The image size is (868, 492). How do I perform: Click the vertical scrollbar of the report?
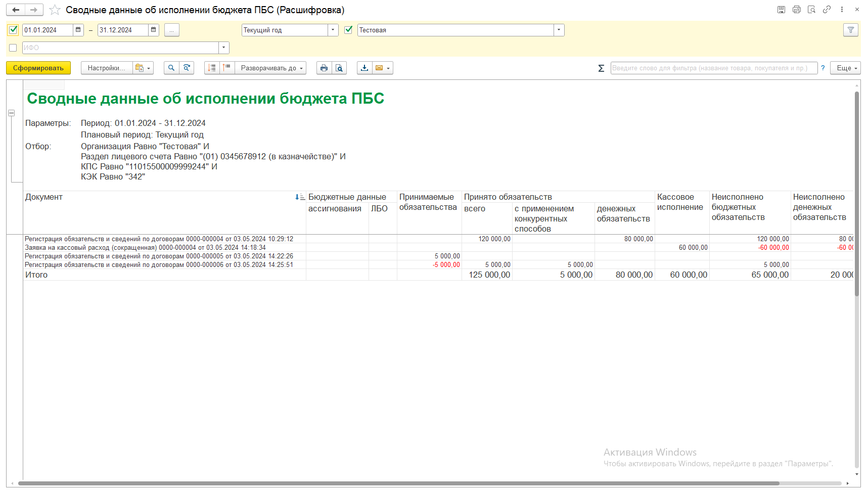coord(857,194)
